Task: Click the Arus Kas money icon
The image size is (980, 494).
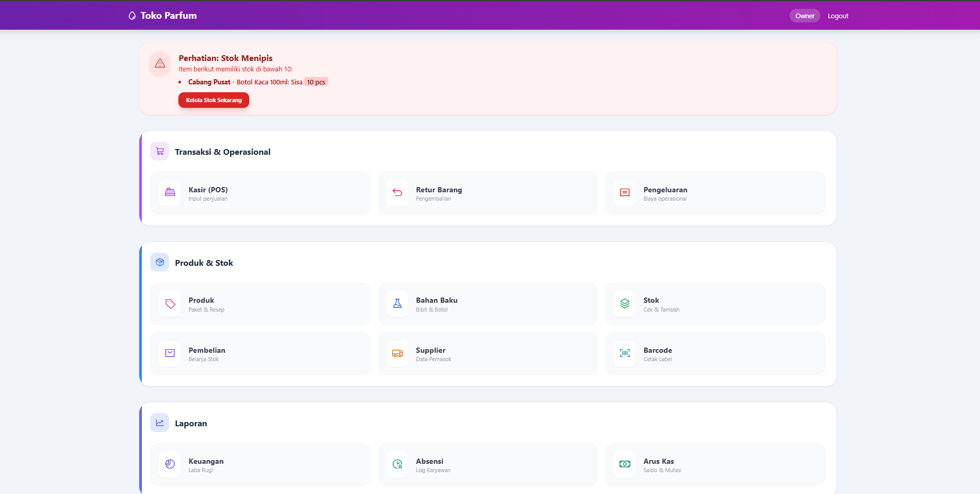Action: click(625, 464)
